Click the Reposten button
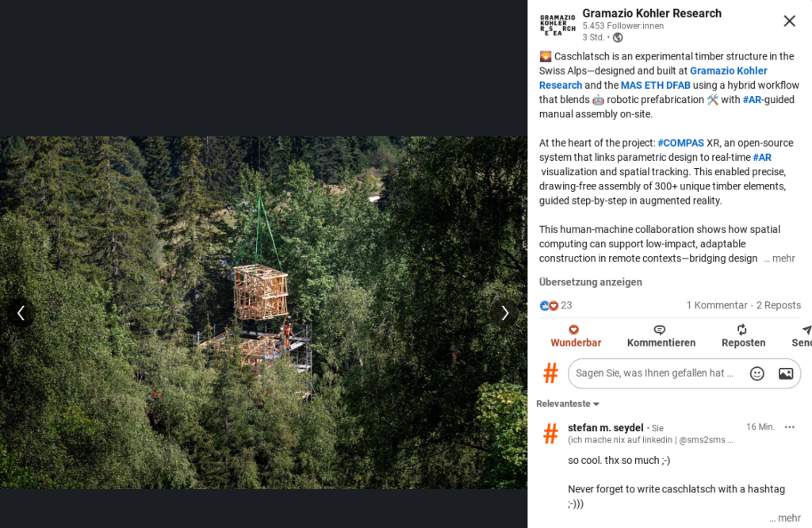 pyautogui.click(x=743, y=336)
